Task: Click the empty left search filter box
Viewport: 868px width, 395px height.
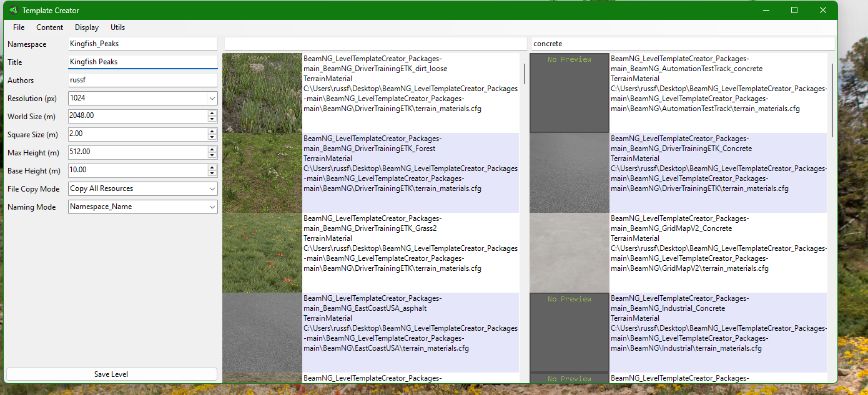Action: tap(375, 44)
